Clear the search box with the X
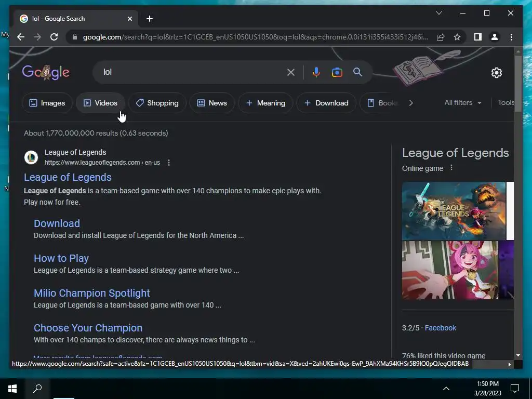Screen dimensions: 532x399 [291, 72]
